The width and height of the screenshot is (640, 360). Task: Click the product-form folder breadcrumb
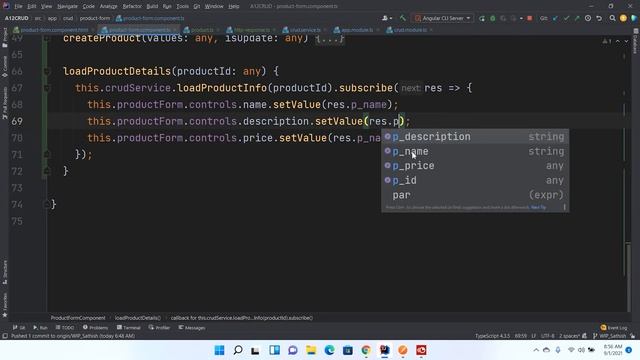pyautogui.click(x=95, y=18)
